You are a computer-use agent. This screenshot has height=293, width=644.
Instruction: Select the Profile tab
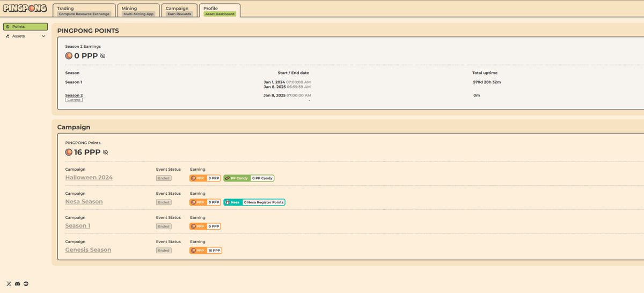pos(219,11)
